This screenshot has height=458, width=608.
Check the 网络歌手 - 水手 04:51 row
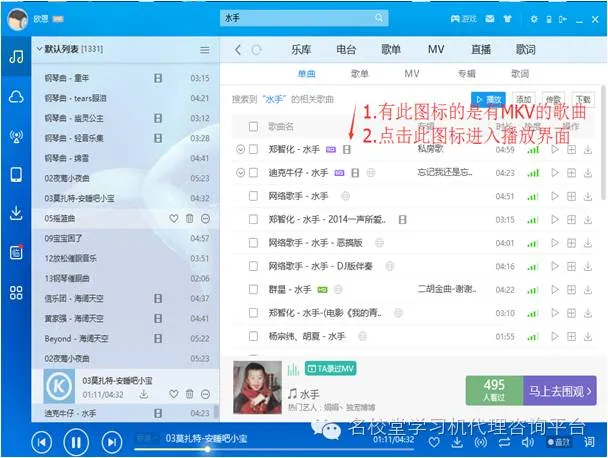click(253, 196)
